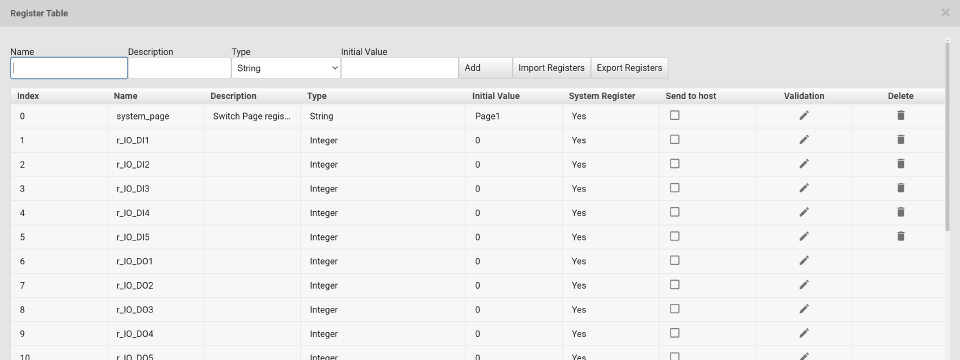Edit validation for r_IO_DI2 register

[804, 164]
